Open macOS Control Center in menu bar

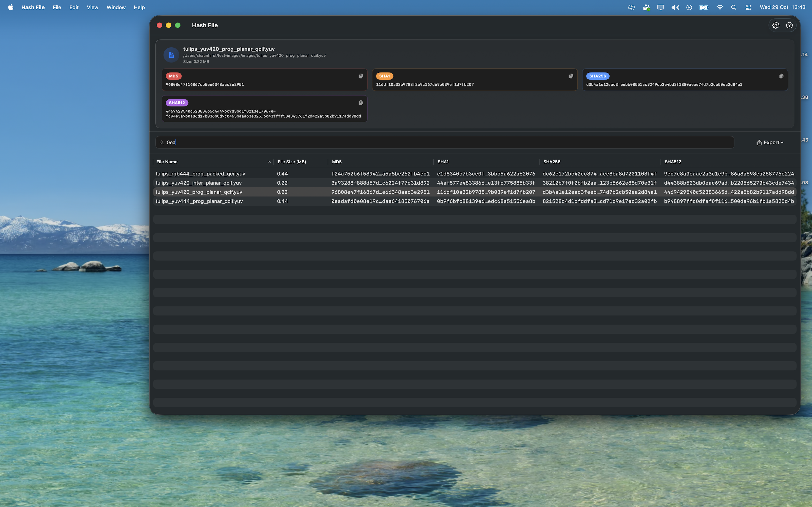click(748, 7)
